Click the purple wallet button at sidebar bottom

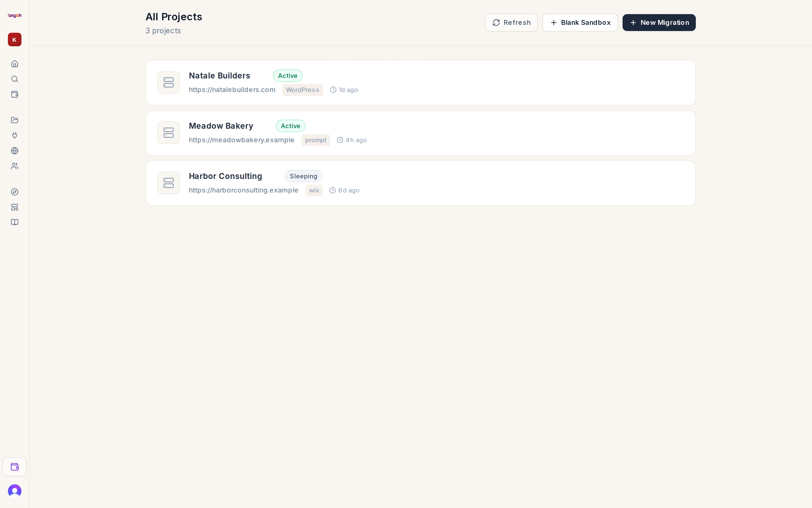tap(14, 467)
